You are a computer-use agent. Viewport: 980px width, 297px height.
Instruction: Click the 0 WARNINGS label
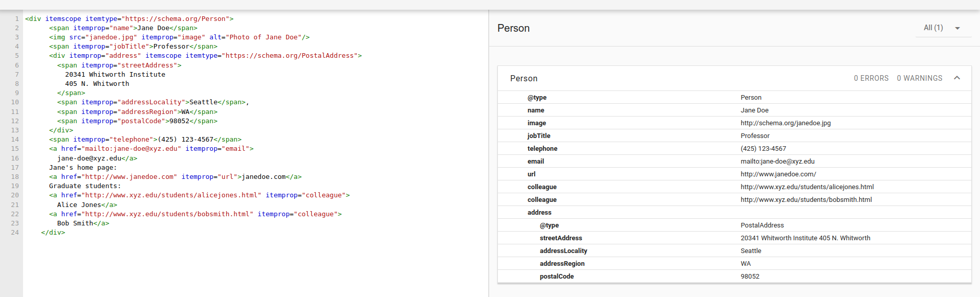click(x=920, y=78)
